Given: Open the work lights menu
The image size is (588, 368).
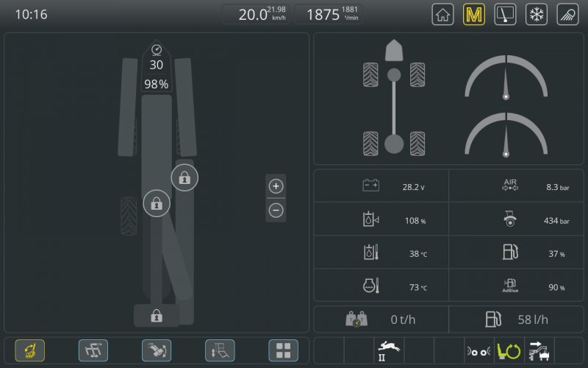Looking at the screenshot, I should 567,14.
